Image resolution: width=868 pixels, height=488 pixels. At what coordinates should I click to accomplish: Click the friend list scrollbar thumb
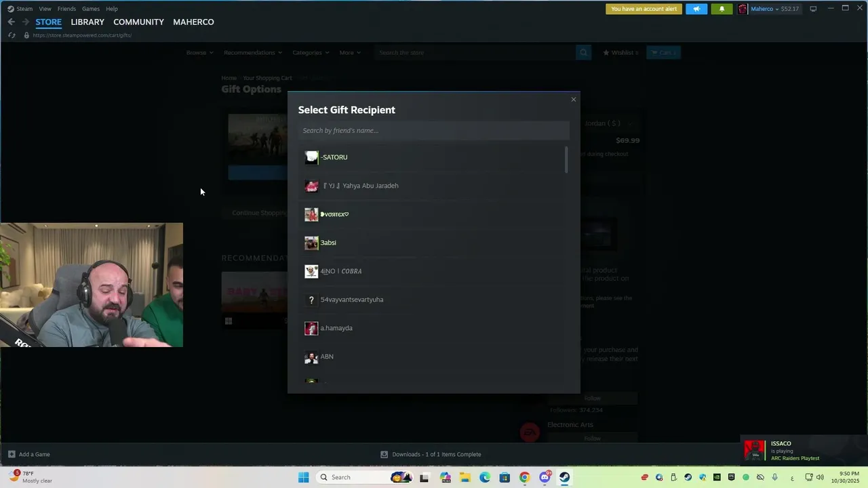[x=566, y=159]
